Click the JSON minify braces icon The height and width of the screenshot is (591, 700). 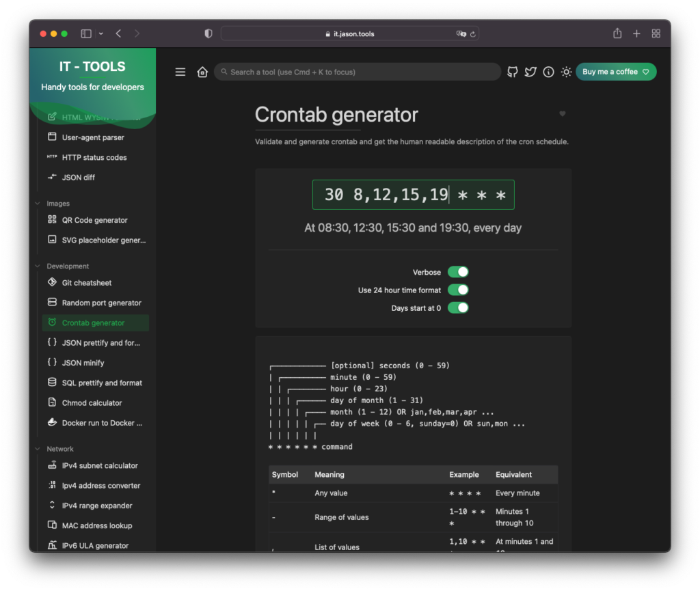(52, 362)
